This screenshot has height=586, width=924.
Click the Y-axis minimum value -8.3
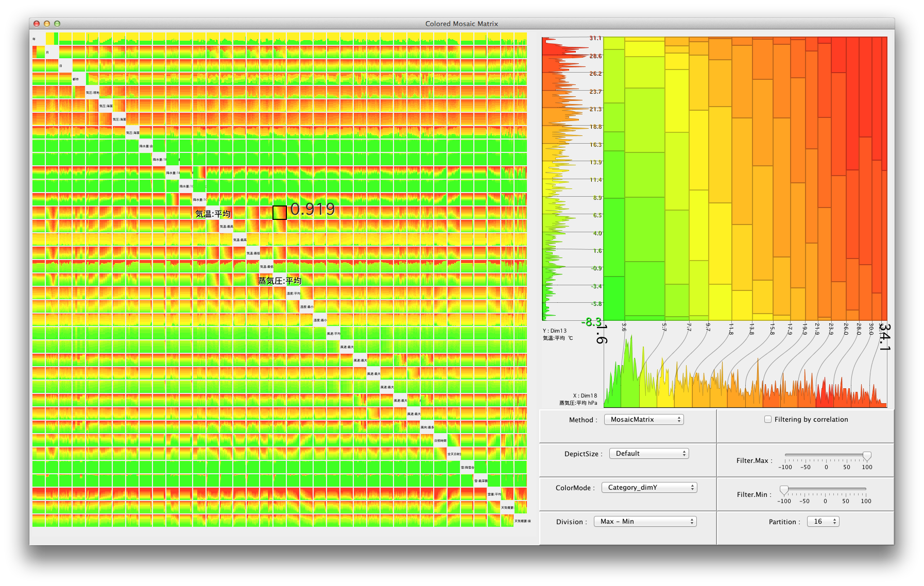[x=591, y=322]
